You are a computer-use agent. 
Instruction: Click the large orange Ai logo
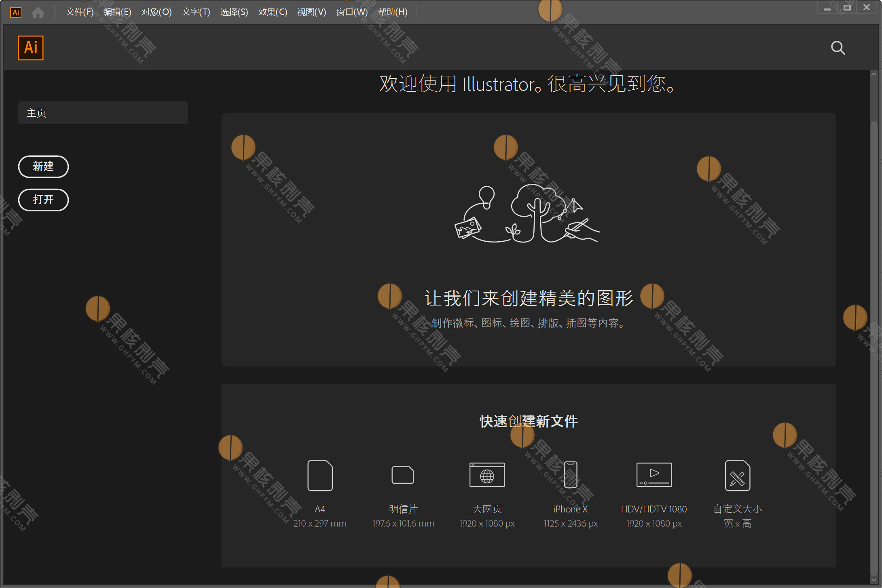(31, 48)
